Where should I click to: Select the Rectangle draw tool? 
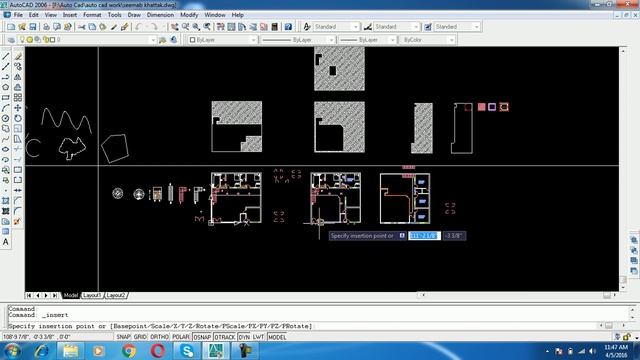(x=6, y=98)
